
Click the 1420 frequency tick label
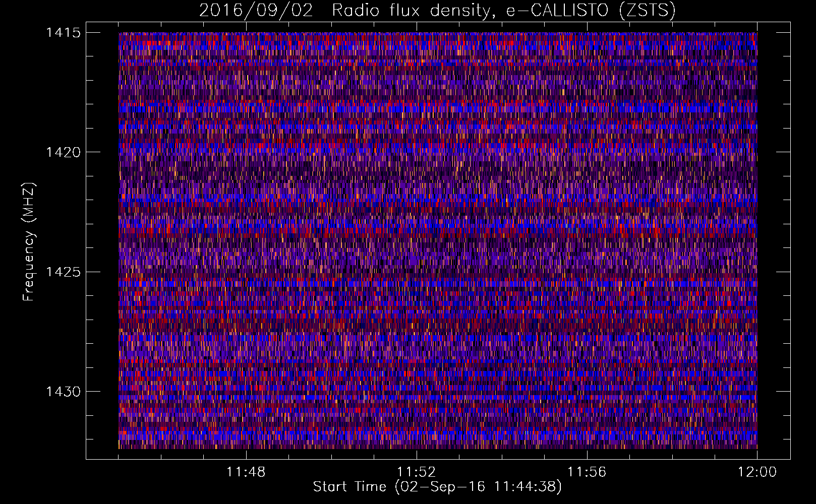pos(63,152)
